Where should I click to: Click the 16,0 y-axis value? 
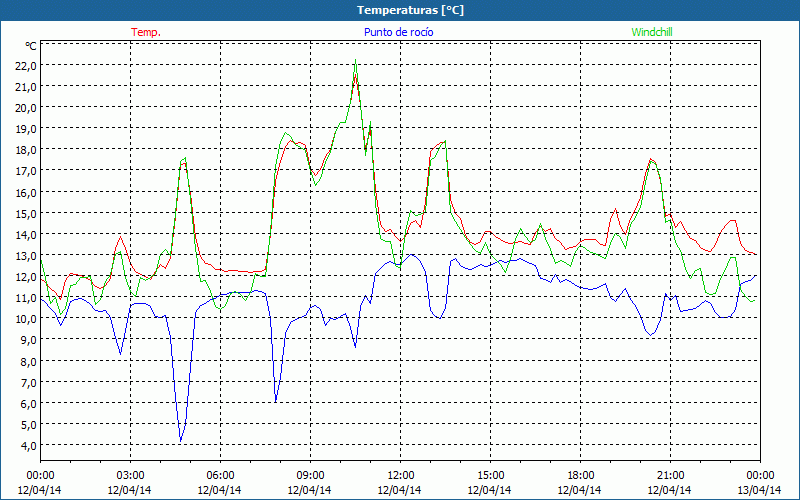tap(26, 192)
